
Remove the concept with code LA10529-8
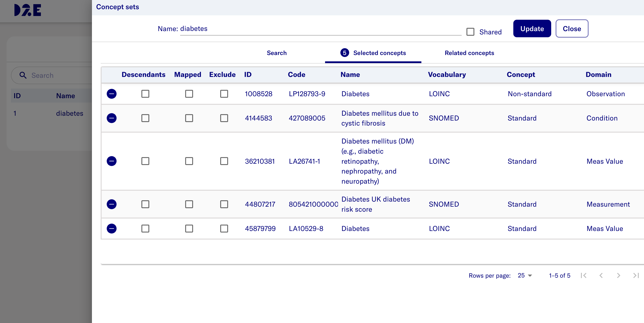111,228
